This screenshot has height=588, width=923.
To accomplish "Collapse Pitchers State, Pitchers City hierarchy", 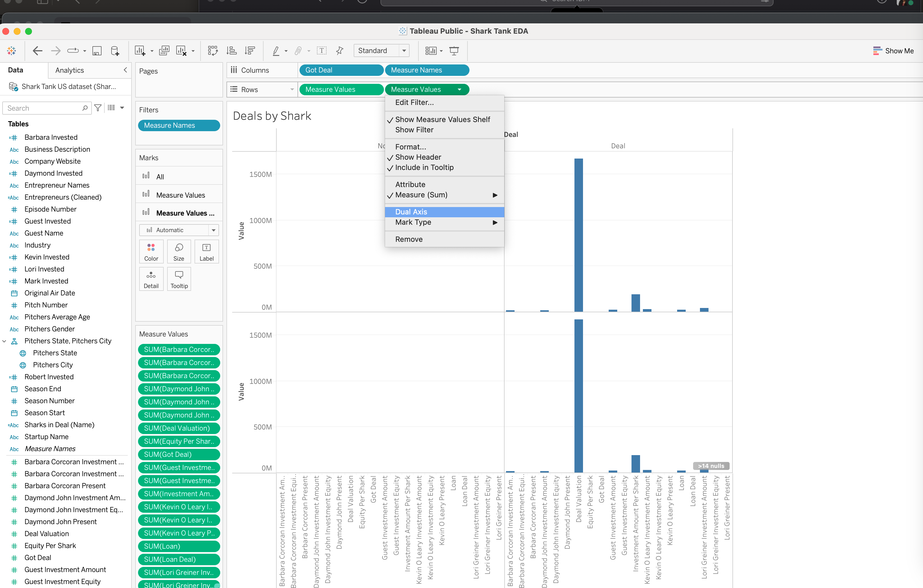I will (5, 341).
